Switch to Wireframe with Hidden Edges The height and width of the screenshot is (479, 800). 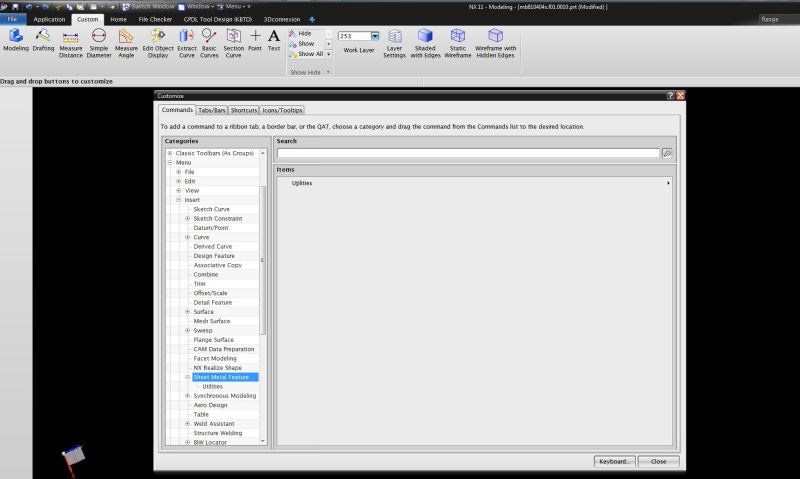(495, 43)
